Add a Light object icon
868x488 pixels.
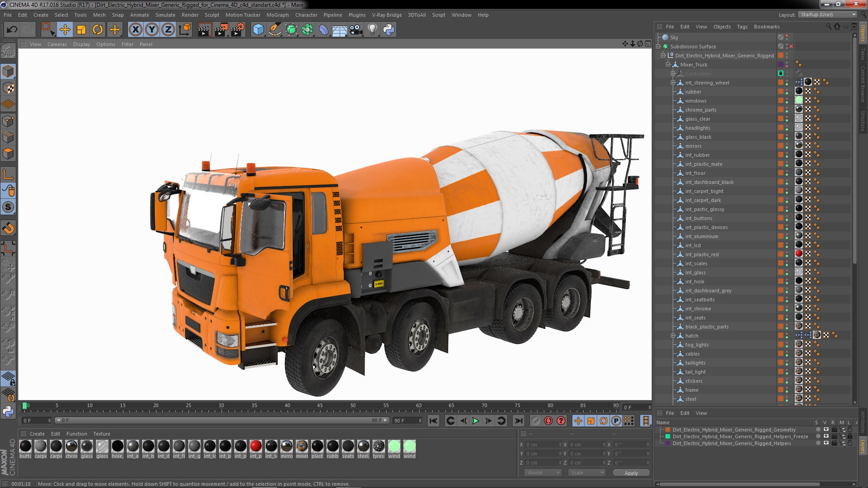tap(372, 30)
